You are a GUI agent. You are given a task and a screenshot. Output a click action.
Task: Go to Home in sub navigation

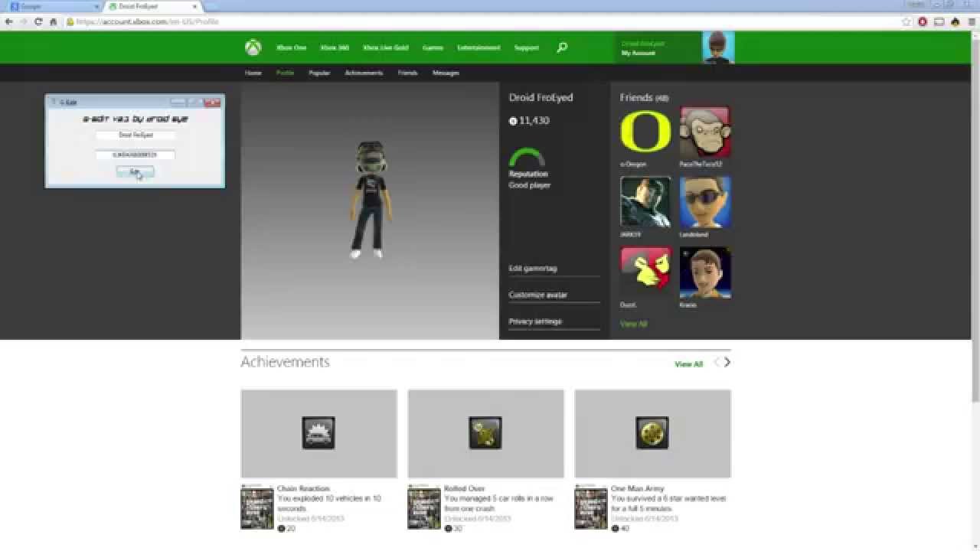(x=253, y=73)
